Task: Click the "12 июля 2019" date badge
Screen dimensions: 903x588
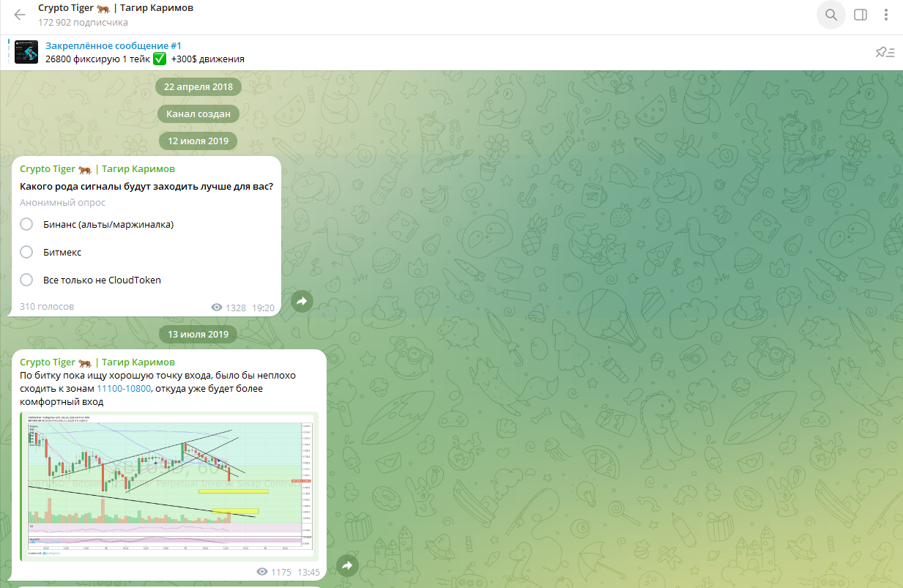Action: point(198,141)
